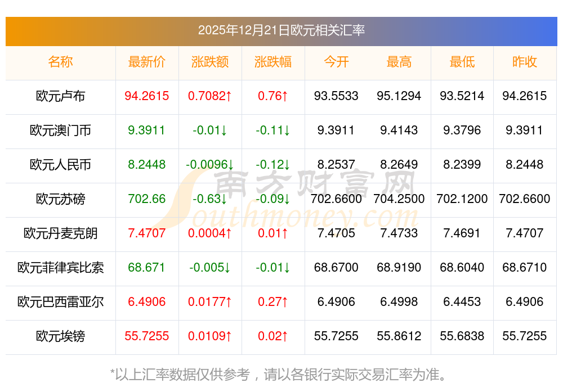Click opening value 8.2537
Image resolution: width=563 pixels, height=392 pixels.
coord(336,165)
